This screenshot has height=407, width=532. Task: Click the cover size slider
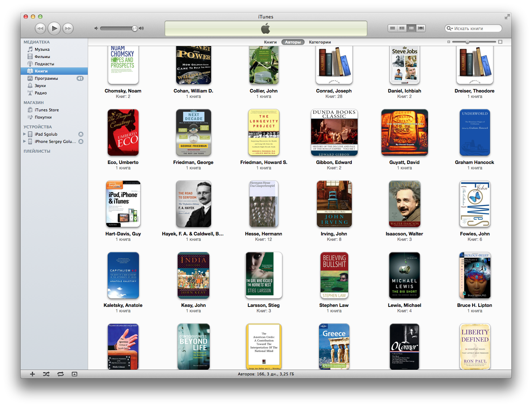click(x=474, y=42)
